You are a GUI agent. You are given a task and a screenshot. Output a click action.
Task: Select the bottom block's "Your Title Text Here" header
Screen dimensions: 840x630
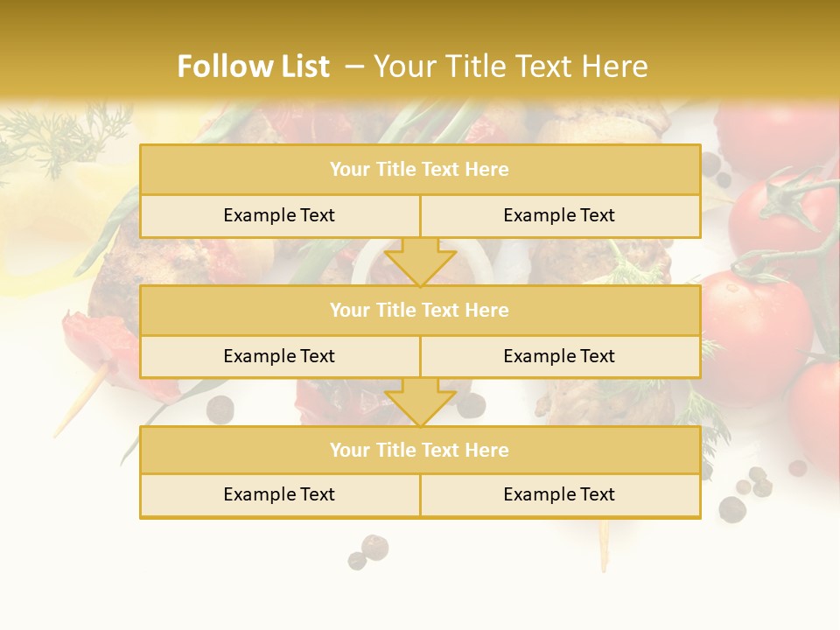(419, 450)
